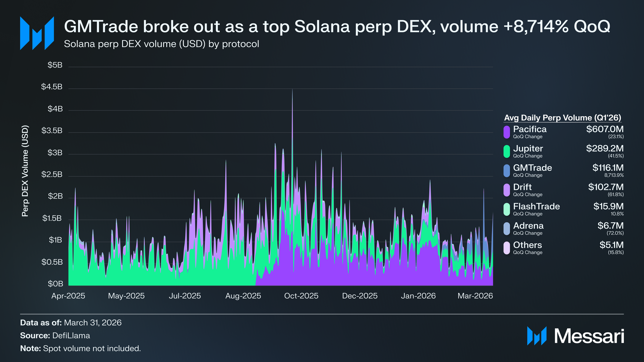The image size is (644, 362).
Task: Select the lavender Drift legend swatch
Action: (x=507, y=190)
